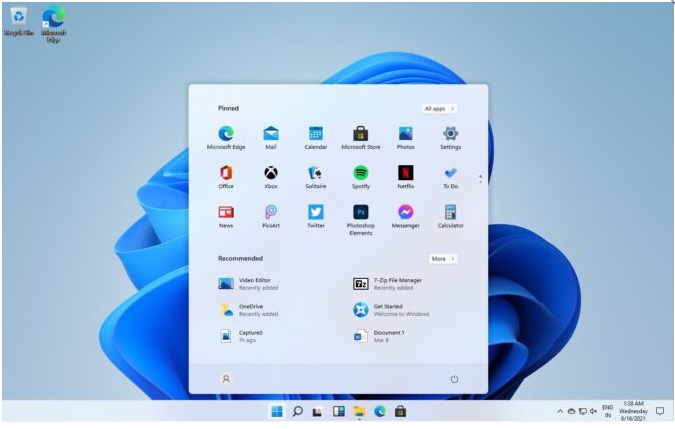Open Widgets from taskbar

(x=339, y=411)
